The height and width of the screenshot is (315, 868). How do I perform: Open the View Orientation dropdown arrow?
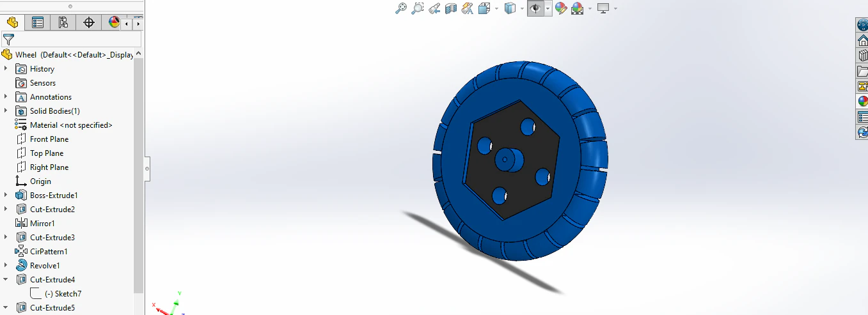pyautogui.click(x=495, y=9)
